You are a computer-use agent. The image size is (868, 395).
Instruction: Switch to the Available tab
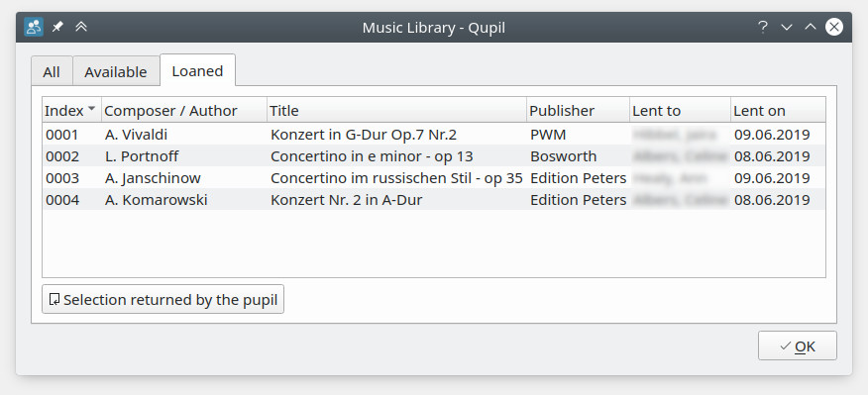116,72
